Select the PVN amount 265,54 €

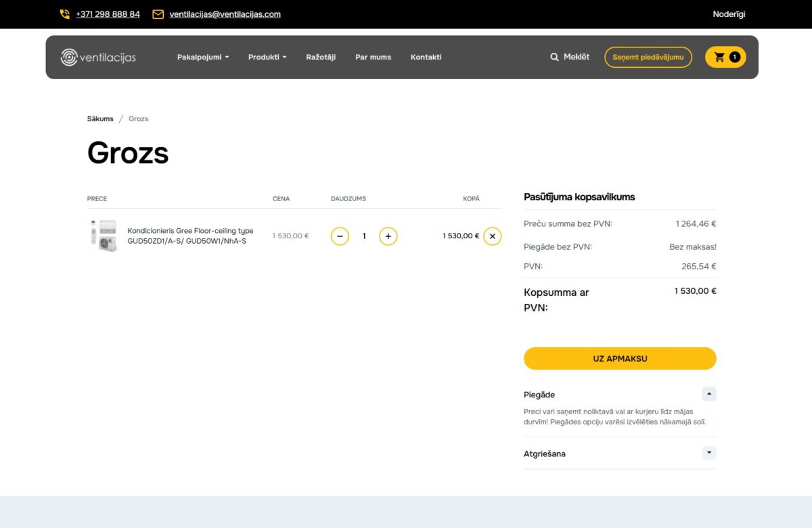click(x=699, y=267)
